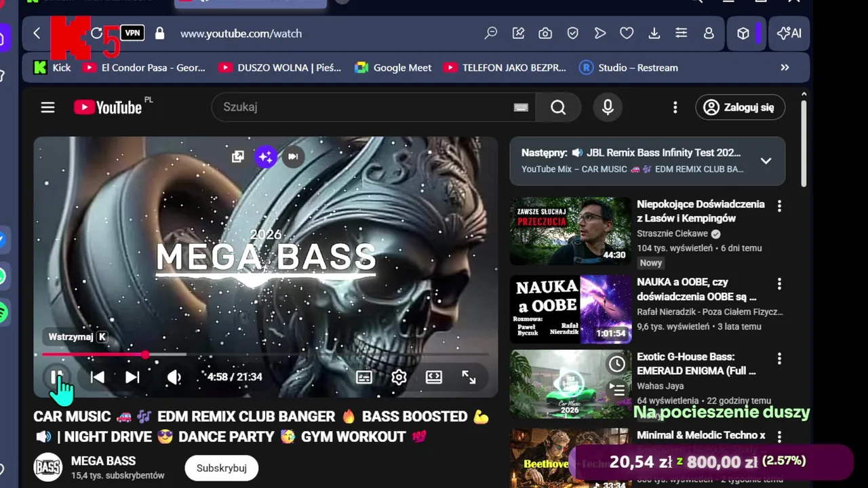Open menu for NAUKA a OOBE video

(x=779, y=283)
